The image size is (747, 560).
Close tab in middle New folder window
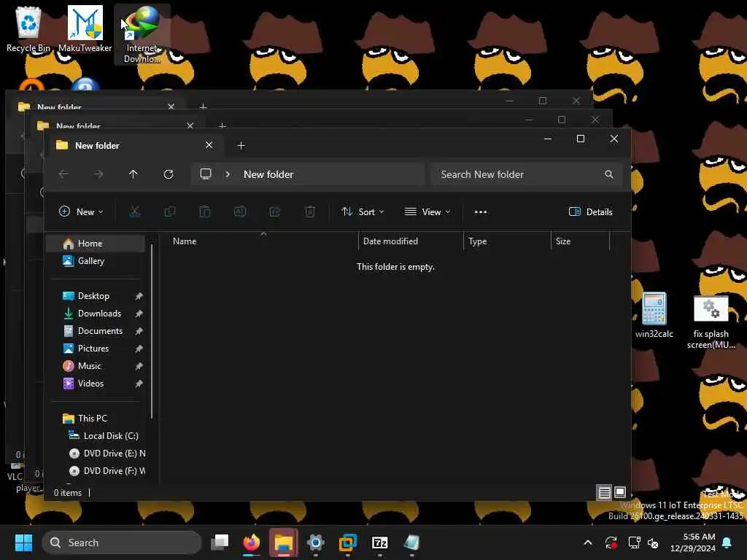coord(190,125)
